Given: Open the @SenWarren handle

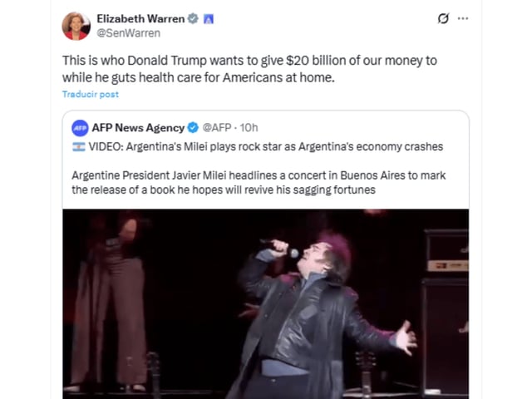Looking at the screenshot, I should 128,33.
